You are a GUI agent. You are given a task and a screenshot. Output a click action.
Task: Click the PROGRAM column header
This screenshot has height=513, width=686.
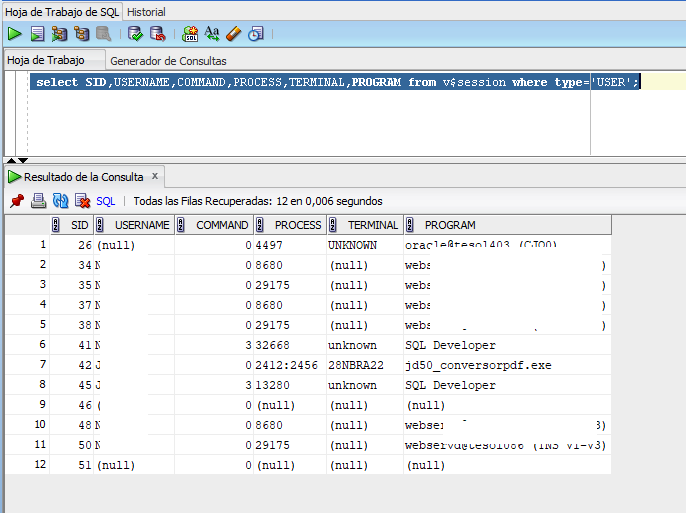tap(450, 225)
